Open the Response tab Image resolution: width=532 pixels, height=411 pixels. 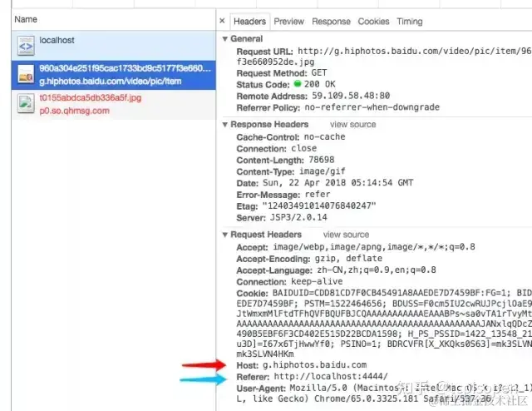(x=331, y=21)
